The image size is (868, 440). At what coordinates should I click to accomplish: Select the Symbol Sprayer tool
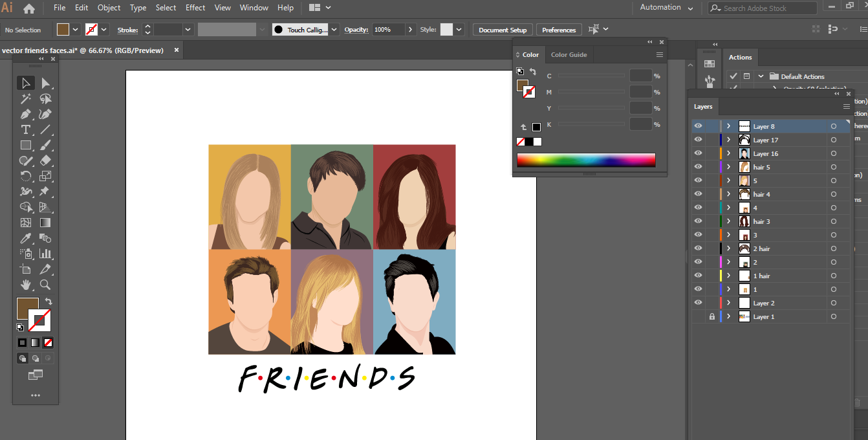(x=26, y=254)
